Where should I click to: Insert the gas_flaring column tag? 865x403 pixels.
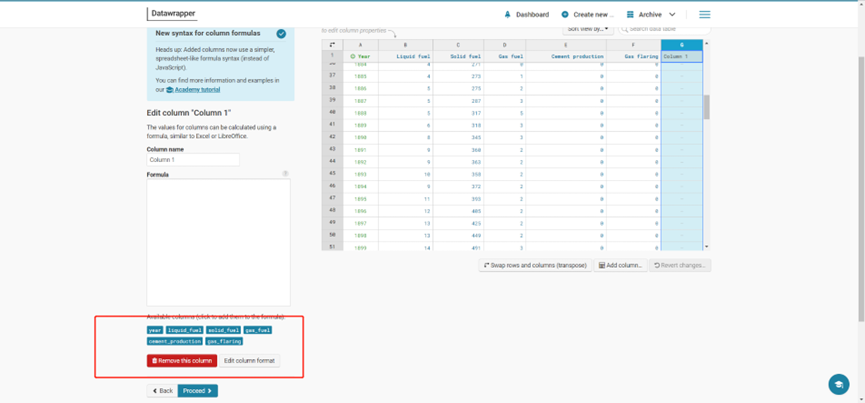click(225, 341)
